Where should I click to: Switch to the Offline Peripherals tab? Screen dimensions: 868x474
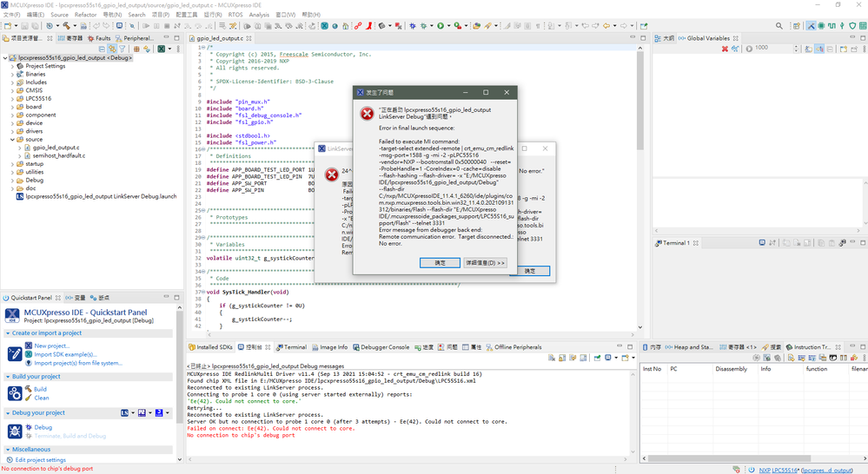point(514,347)
